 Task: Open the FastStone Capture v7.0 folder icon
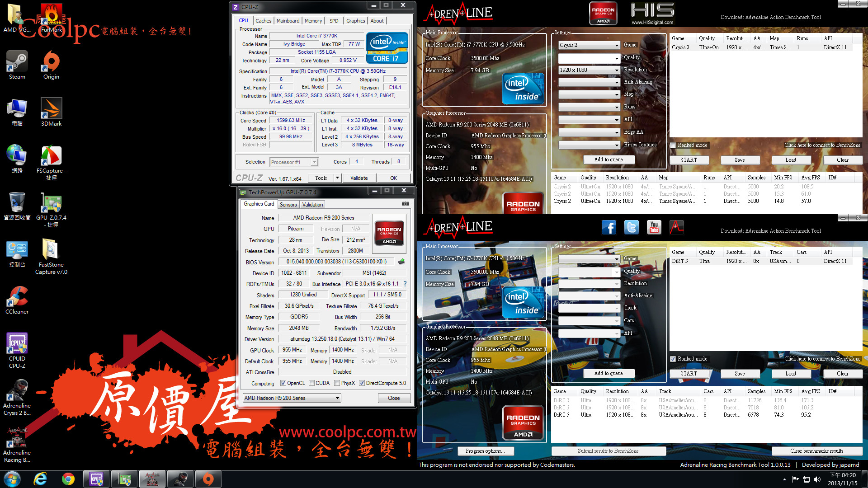coord(51,257)
